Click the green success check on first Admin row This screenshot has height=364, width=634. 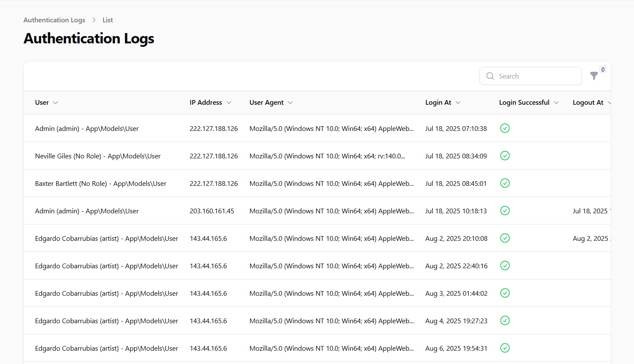point(505,128)
